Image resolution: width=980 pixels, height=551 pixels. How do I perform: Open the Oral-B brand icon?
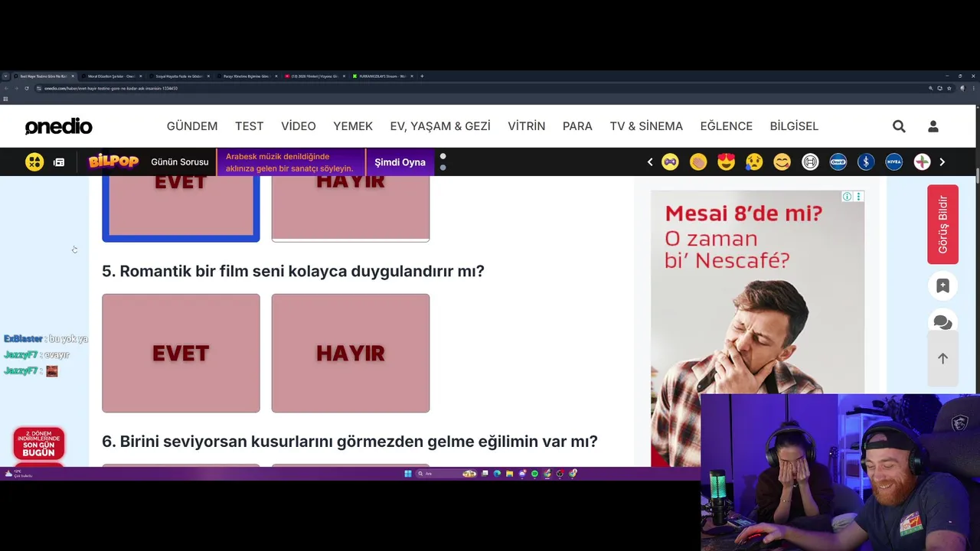click(x=838, y=162)
